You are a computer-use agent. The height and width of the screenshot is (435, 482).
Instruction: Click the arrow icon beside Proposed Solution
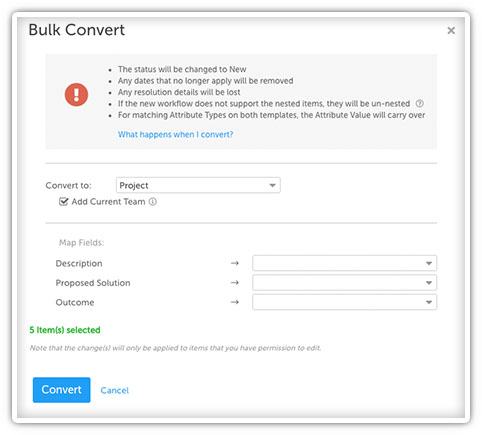click(235, 283)
